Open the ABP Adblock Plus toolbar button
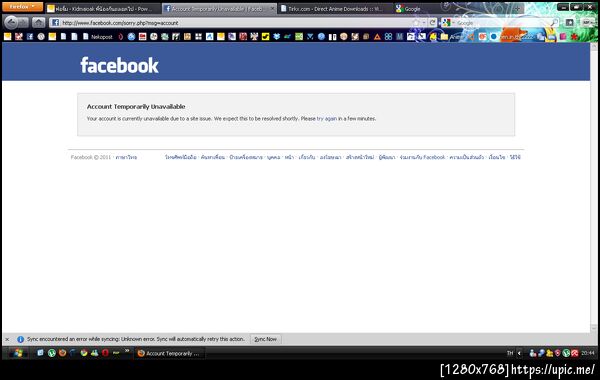 coord(588,23)
